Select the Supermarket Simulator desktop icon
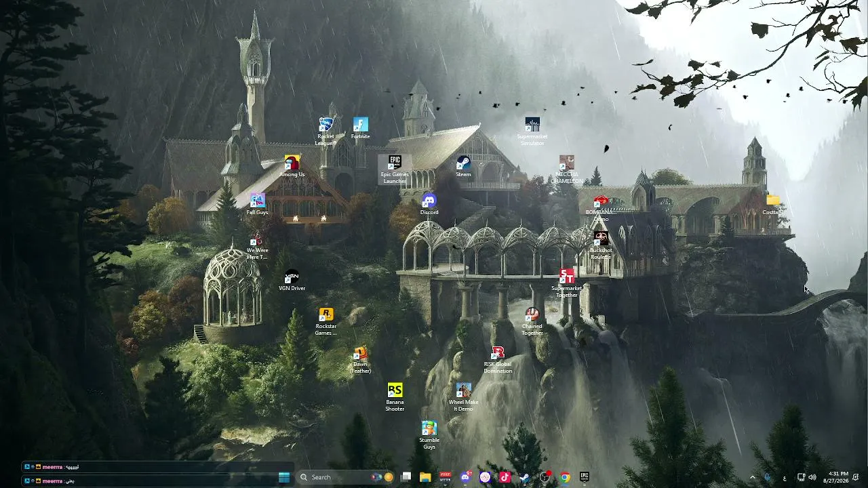Viewport: 868px width, 488px height. pyautogui.click(x=532, y=131)
